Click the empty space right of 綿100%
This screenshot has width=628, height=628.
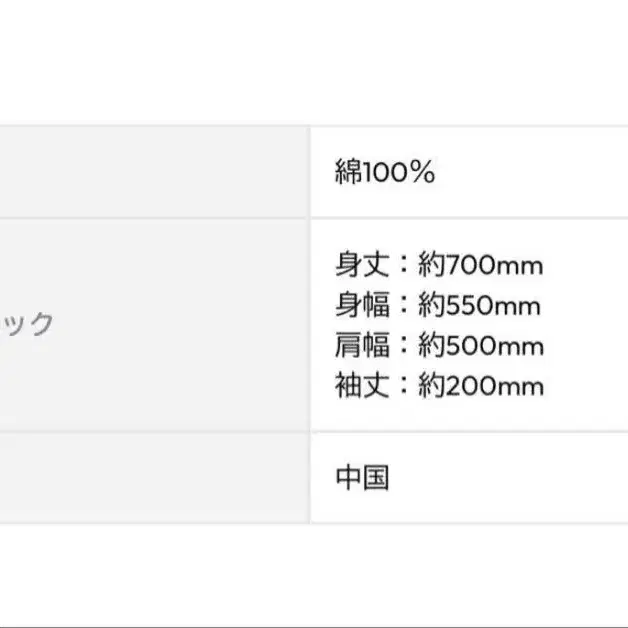pos(531,172)
